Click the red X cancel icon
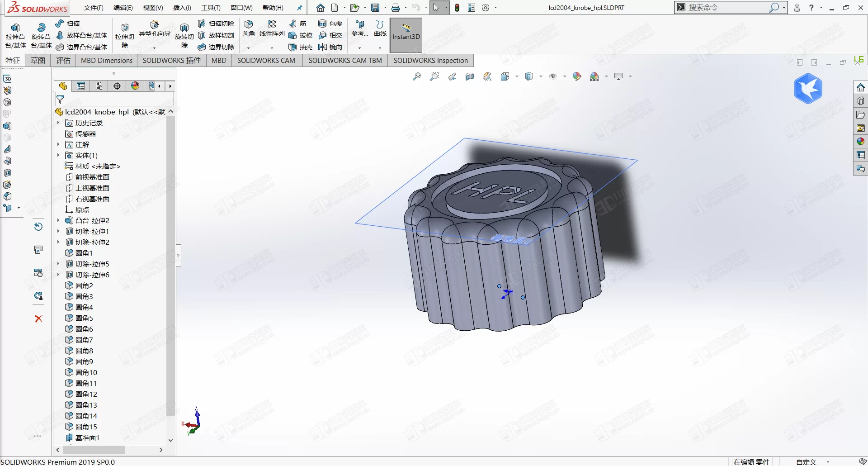Viewport: 868px width, 466px height. 38,319
